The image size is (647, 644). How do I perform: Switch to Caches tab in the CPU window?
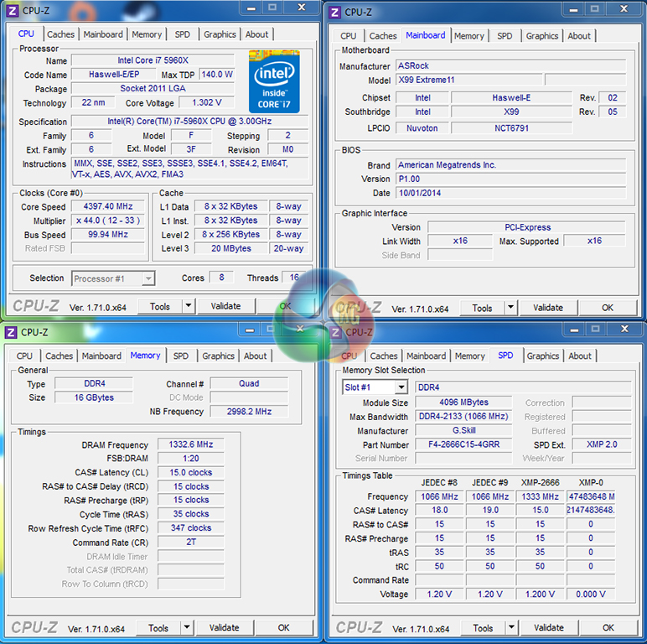(60, 34)
